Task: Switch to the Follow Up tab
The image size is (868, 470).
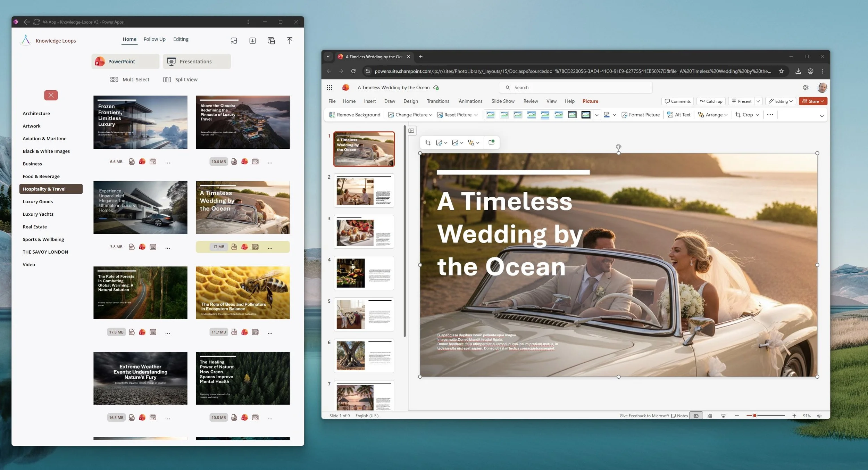Action: [155, 39]
